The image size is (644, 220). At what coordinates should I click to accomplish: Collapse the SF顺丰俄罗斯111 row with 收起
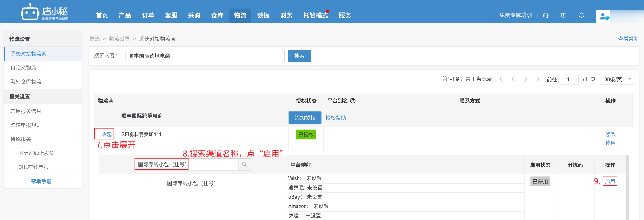104,134
